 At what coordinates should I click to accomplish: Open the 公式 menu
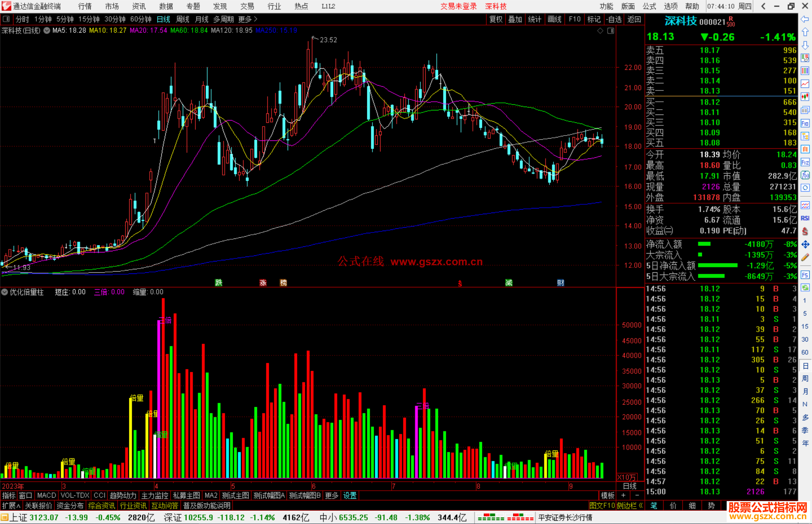(x=649, y=6)
